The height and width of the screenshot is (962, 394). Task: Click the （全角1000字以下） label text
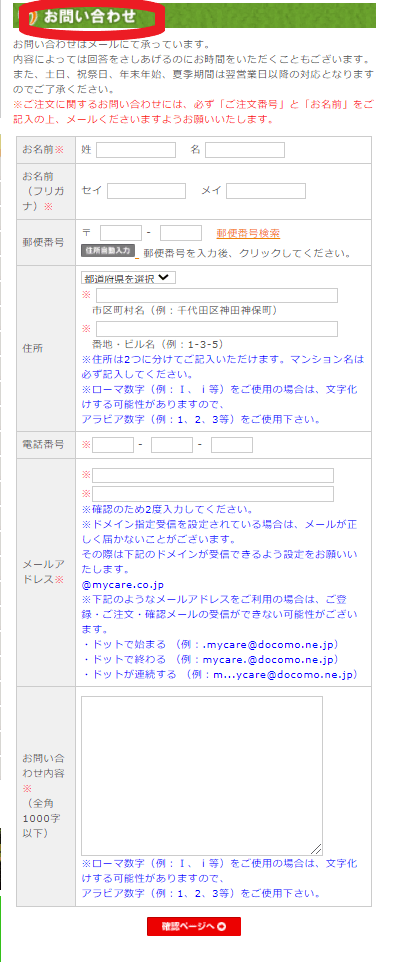coord(43,817)
